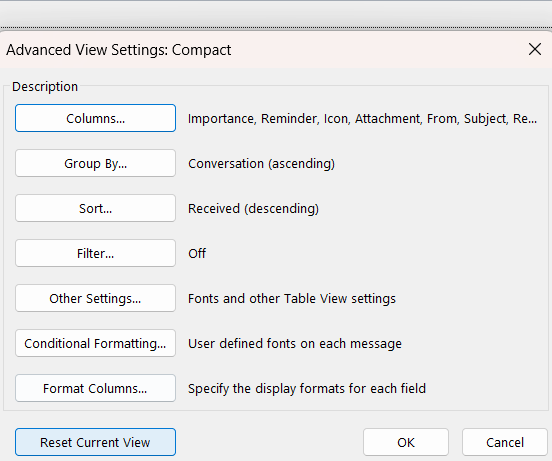The image size is (552, 461).
Task: Open Format Columns... dialog
Action: pyautogui.click(x=95, y=389)
